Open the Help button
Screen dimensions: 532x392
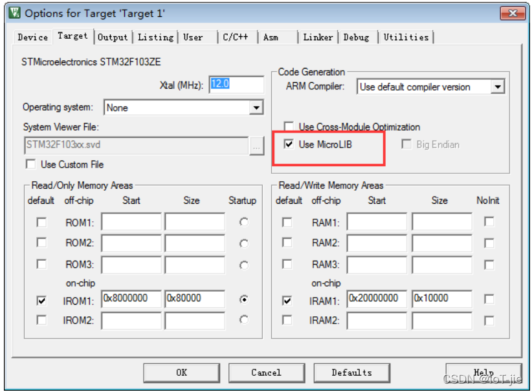point(483,373)
